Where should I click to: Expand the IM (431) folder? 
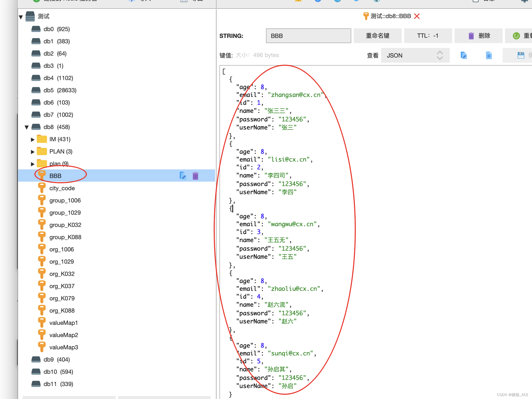pyautogui.click(x=33, y=140)
